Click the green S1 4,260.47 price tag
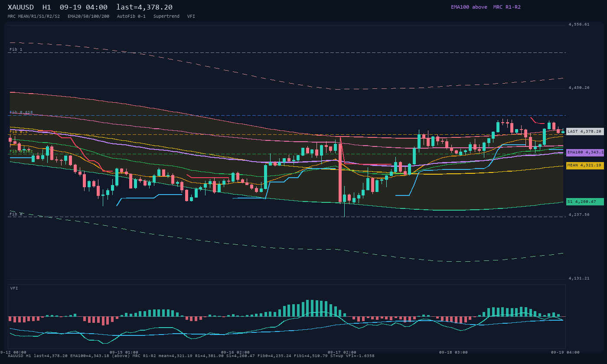The width and height of the screenshot is (607, 364). (585, 201)
